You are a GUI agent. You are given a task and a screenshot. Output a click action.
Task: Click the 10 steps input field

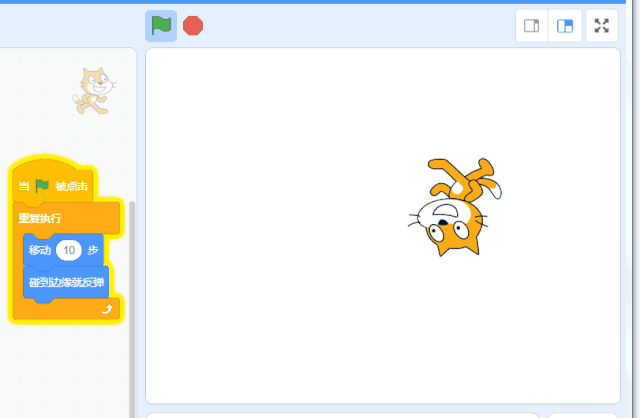point(69,249)
